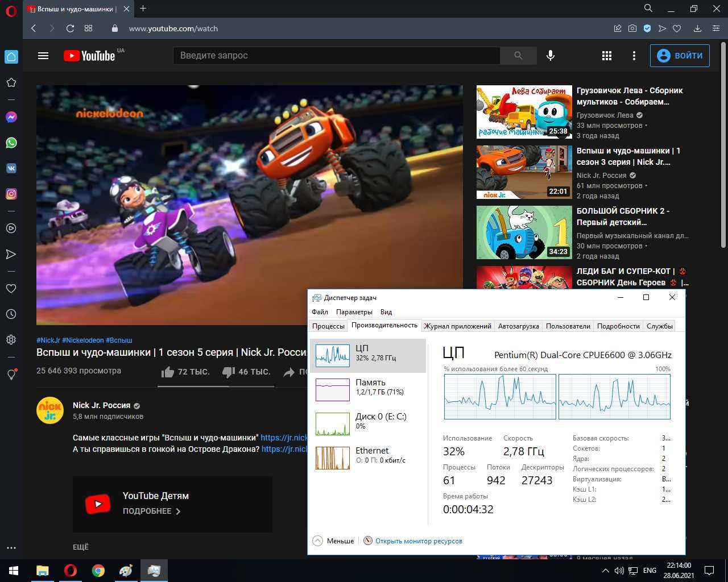Image resolution: width=728 pixels, height=582 pixels.
Task: Open Windows Start menu
Action: pyautogui.click(x=14, y=571)
